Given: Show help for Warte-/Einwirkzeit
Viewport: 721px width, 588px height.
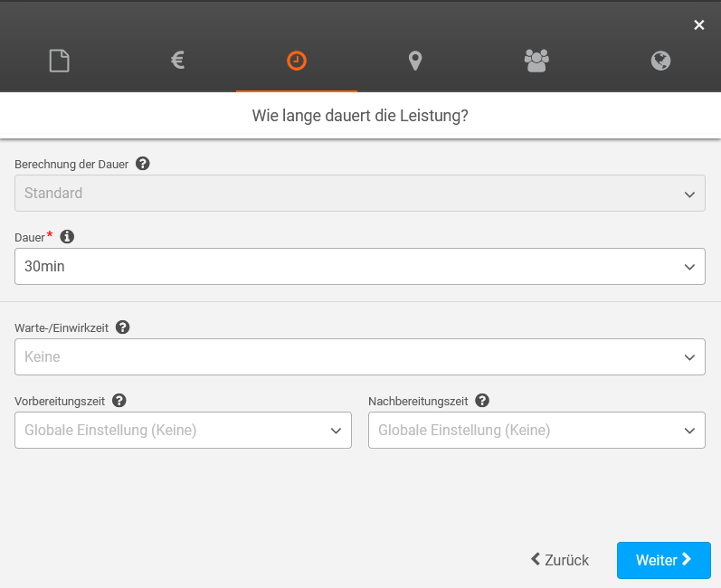Looking at the screenshot, I should [x=123, y=327].
